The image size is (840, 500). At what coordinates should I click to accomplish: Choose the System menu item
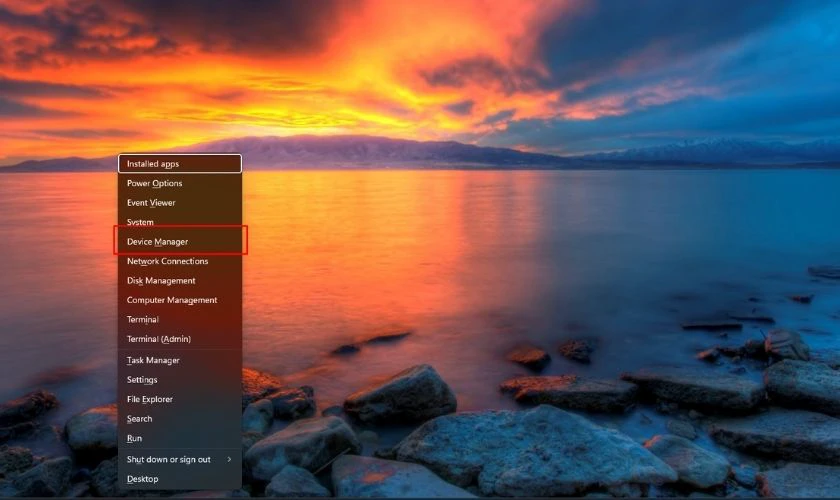(x=179, y=222)
